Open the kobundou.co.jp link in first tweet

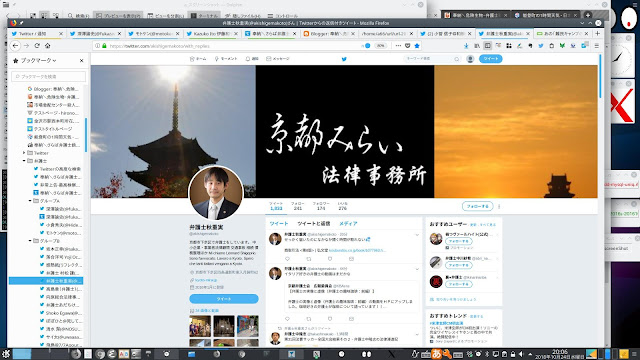pyautogui.click(x=357, y=250)
